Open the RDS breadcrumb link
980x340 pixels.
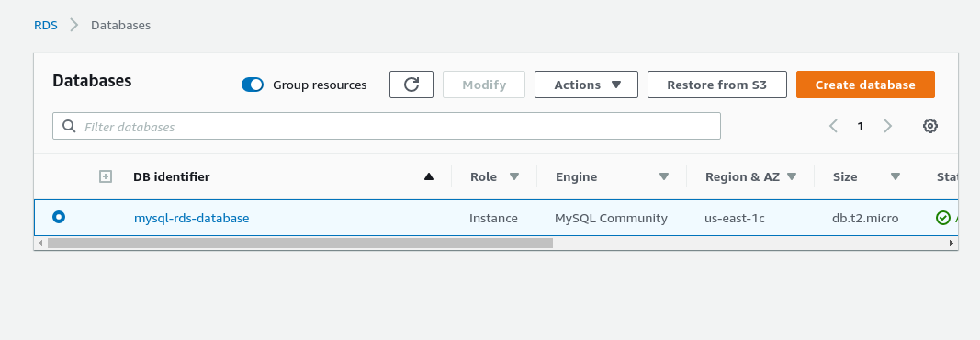pyautogui.click(x=46, y=26)
